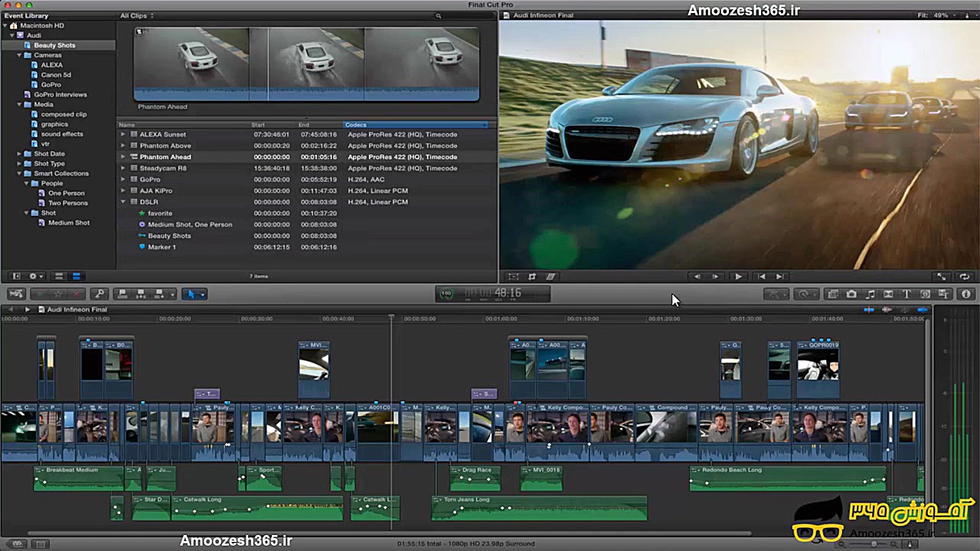View playback full screen
Screen dimensions: 980x551
tap(942, 276)
